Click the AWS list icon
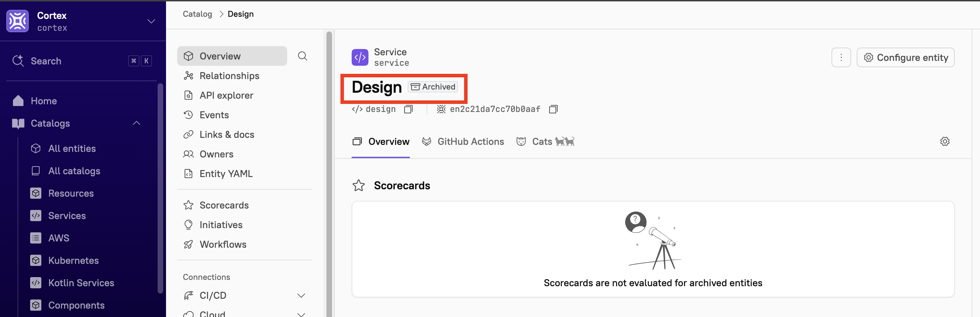980x317 pixels. (36, 238)
